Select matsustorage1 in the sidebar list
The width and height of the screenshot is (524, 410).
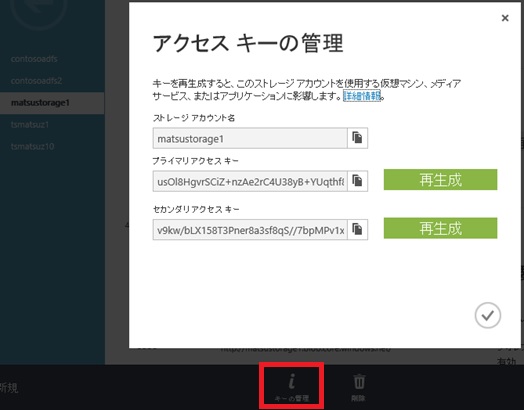(x=40, y=103)
